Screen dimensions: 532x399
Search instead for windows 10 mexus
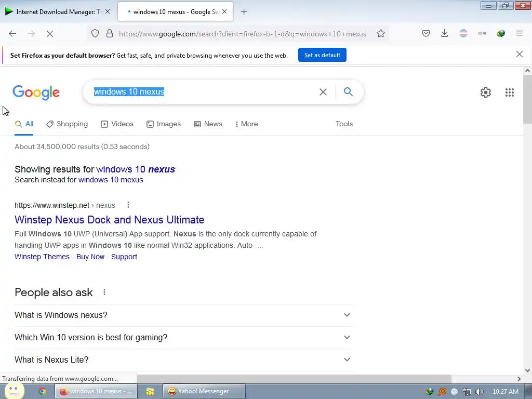point(111,180)
